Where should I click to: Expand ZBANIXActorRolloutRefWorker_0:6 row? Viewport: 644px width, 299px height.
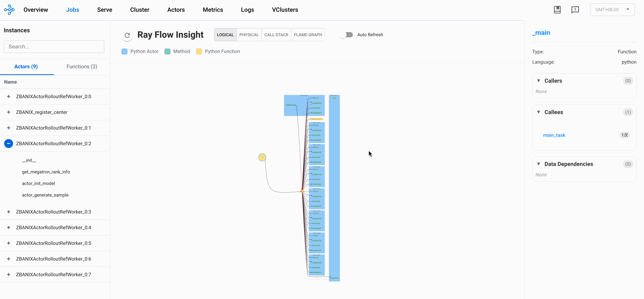pos(9,259)
